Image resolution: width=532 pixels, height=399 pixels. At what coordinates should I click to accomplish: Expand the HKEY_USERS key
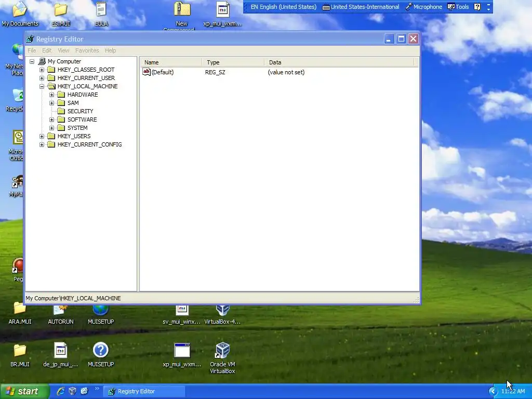click(x=42, y=136)
